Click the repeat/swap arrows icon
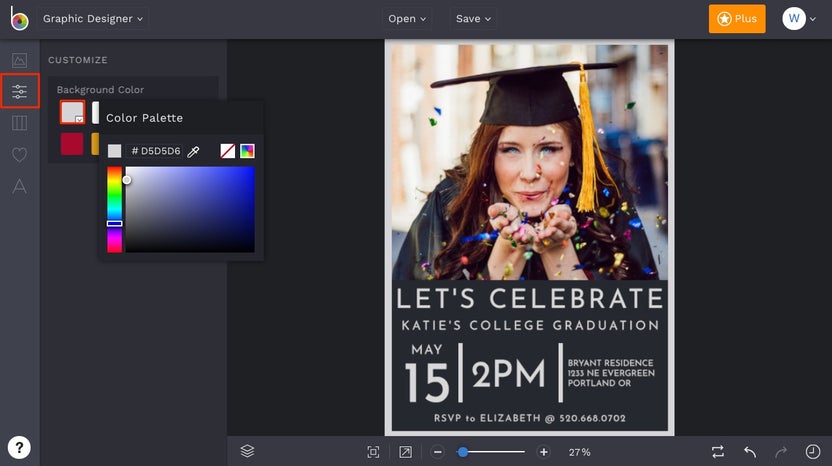The image size is (832, 466). coord(717,452)
